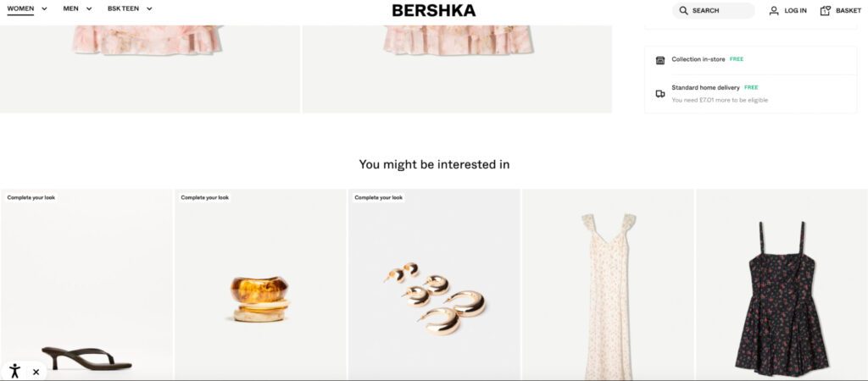Expand the Men menu chevron

pyautogui.click(x=89, y=9)
